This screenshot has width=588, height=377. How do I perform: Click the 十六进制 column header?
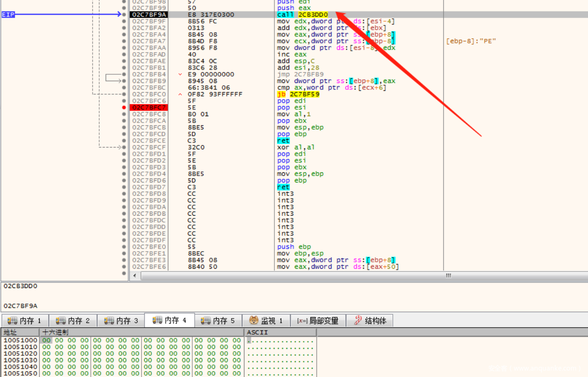(55, 332)
